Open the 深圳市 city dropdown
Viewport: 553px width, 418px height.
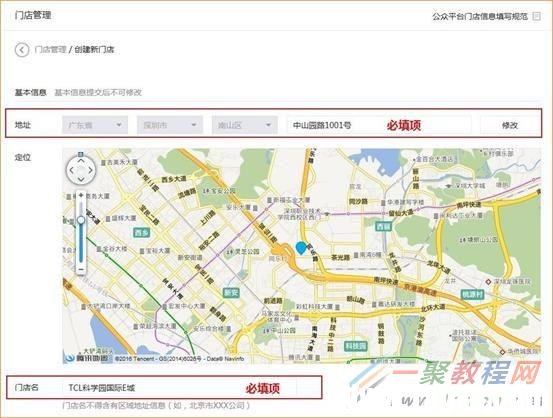point(170,125)
